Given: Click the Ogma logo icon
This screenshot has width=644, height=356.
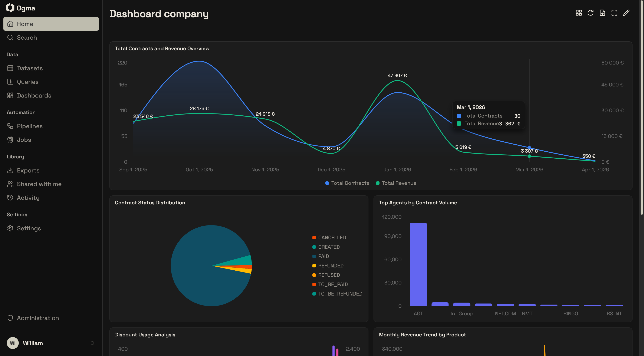Looking at the screenshot, I should (x=10, y=8).
